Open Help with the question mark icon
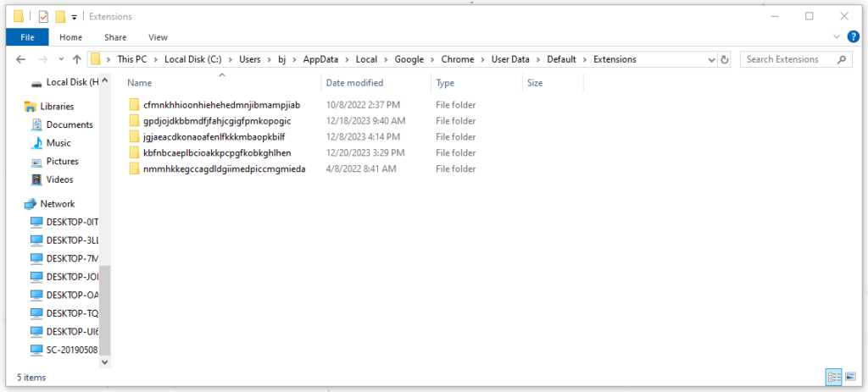Viewport: 868px width, 392px height. coord(854,37)
